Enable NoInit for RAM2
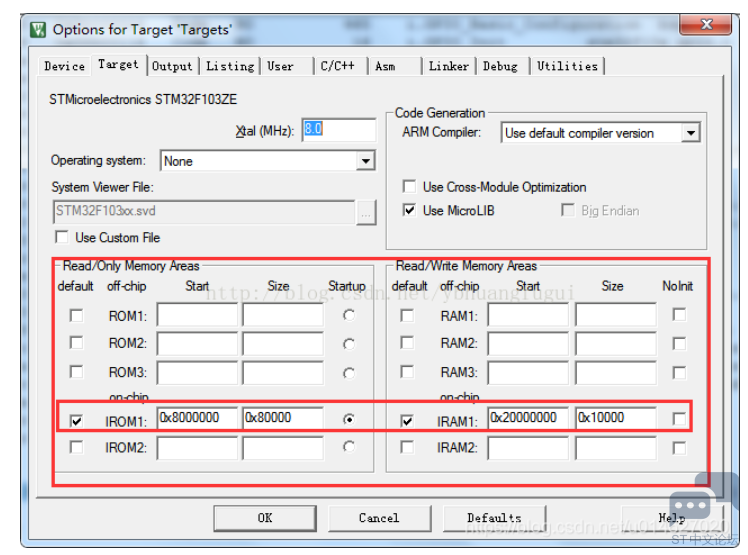This screenshot has width=748, height=555. coord(679,344)
